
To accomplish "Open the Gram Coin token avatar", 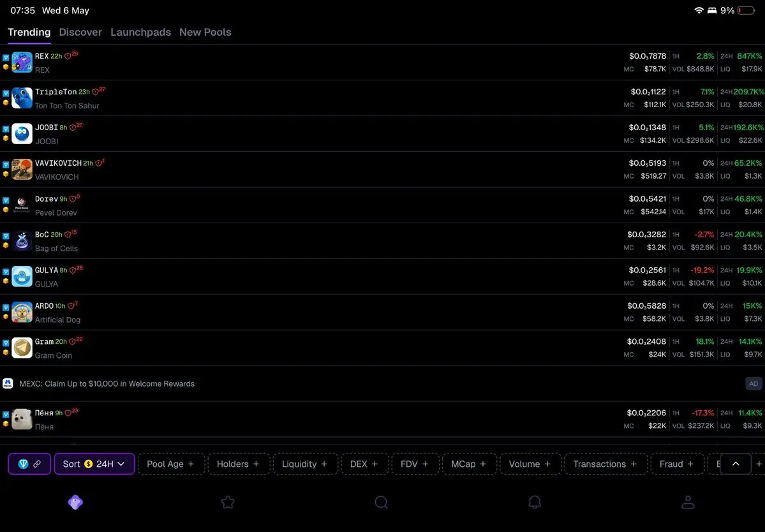I will coord(22,348).
